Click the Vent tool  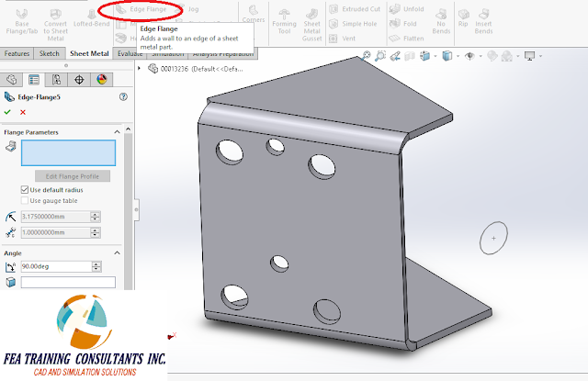(x=342, y=39)
